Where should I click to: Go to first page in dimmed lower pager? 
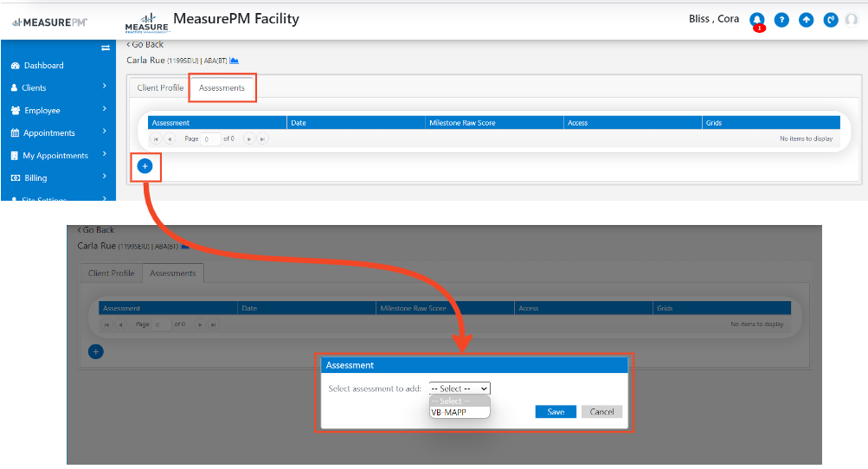click(106, 324)
